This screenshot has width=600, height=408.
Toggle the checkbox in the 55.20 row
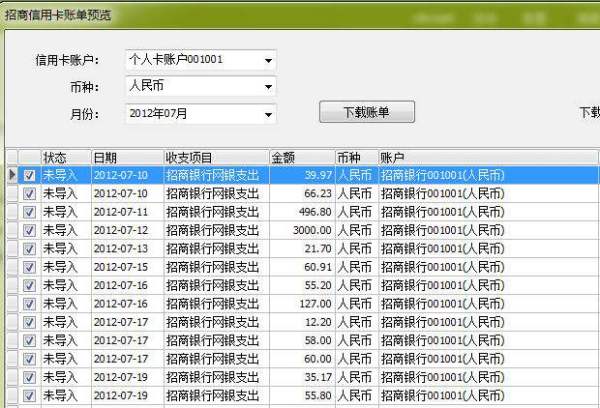pyautogui.click(x=29, y=286)
